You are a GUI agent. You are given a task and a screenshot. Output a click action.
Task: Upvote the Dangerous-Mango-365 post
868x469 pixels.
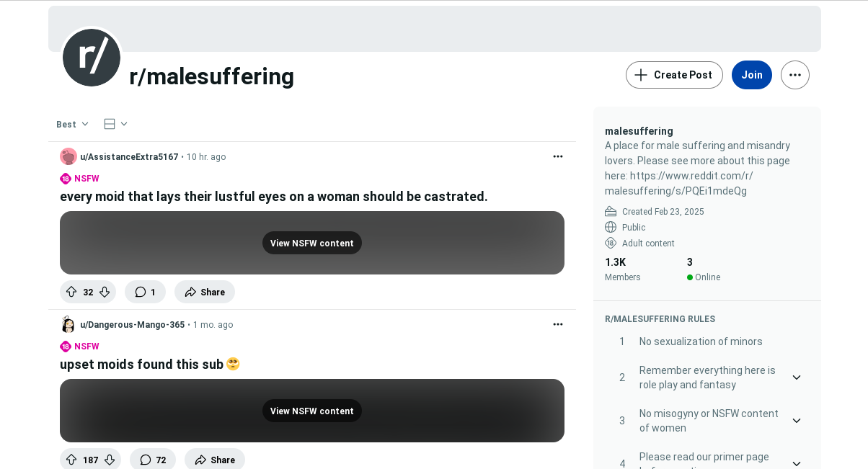(x=71, y=460)
